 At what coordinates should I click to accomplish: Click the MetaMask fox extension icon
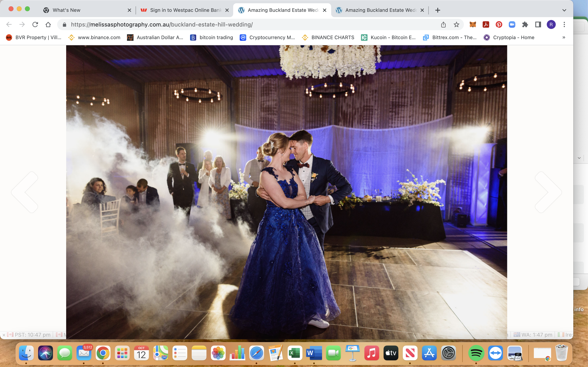point(473,24)
